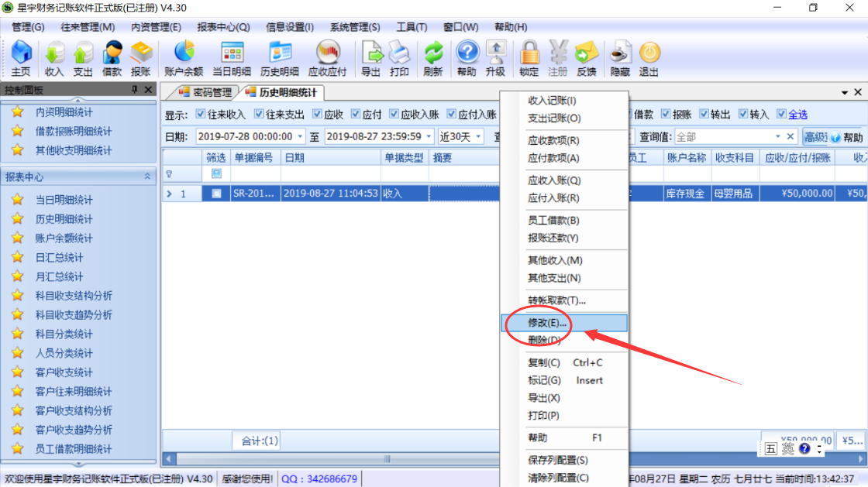
Task: Open the 反馈 feedback toolbar icon
Action: [586, 58]
